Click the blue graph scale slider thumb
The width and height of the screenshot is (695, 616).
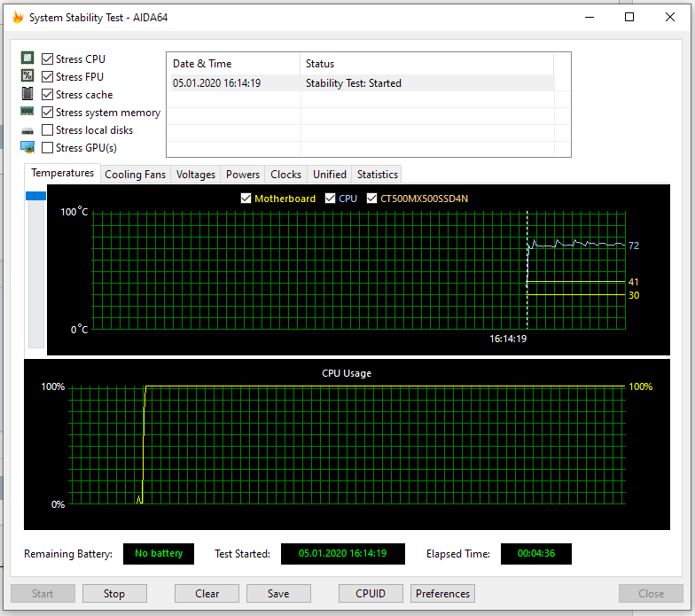click(x=35, y=195)
